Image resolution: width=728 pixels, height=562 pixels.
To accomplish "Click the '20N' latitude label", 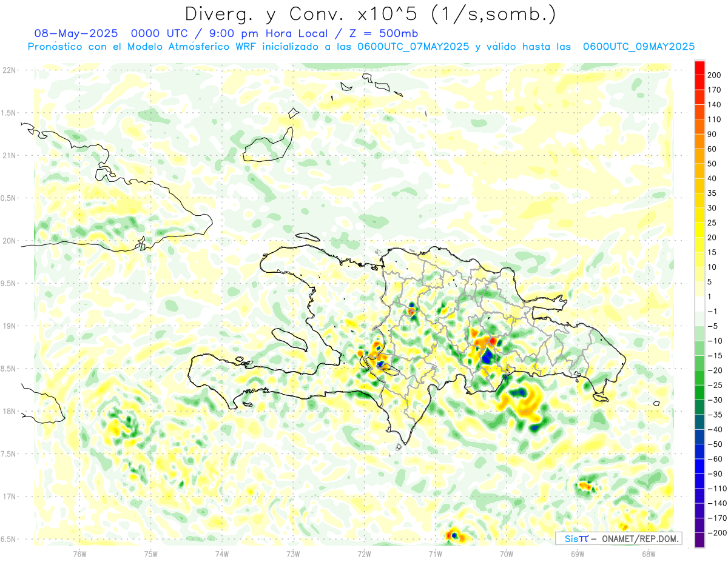I will pyautogui.click(x=8, y=241).
